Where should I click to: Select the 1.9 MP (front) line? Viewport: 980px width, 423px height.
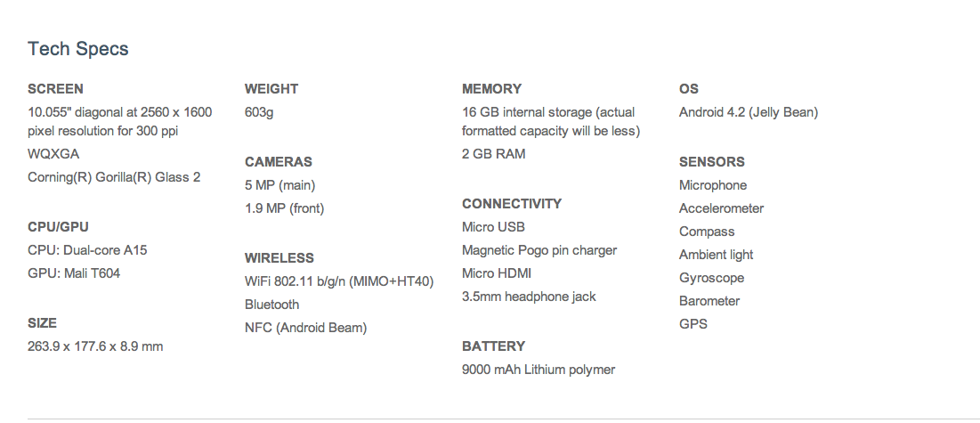(x=284, y=208)
